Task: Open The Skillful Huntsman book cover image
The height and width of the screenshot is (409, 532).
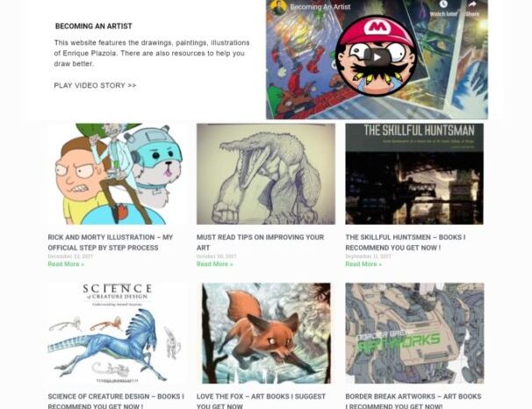Action: [414, 174]
